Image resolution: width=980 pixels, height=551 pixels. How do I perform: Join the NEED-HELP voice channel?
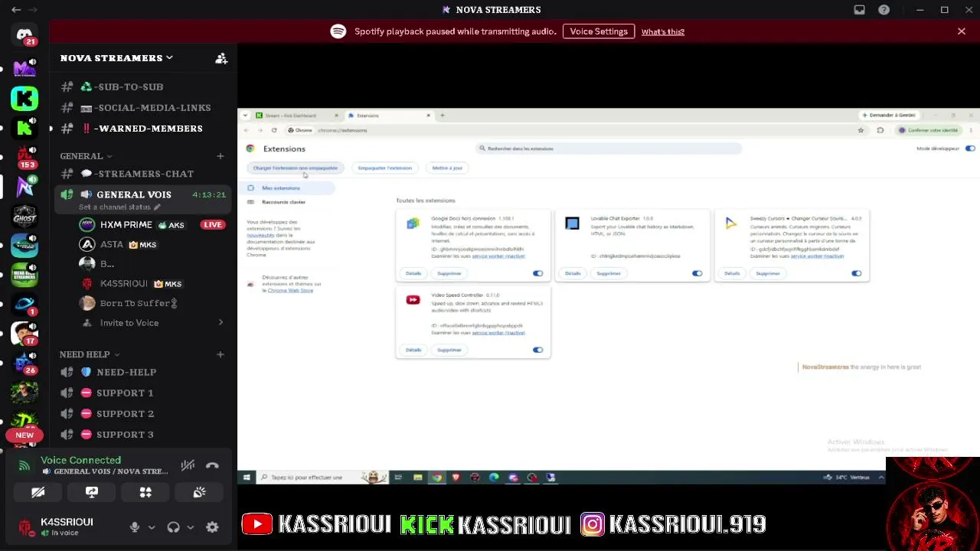coord(142,372)
